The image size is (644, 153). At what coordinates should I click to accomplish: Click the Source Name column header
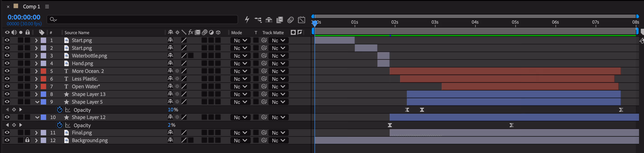pyautogui.click(x=77, y=33)
